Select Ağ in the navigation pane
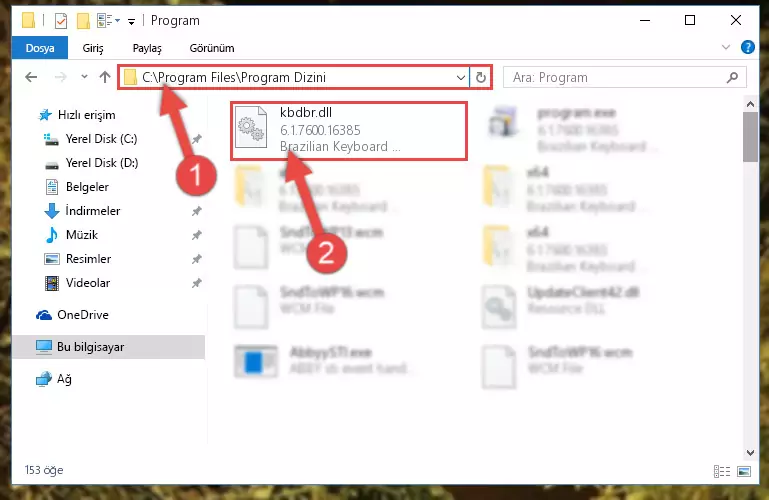Screen dimensions: 769x500 pos(54,379)
